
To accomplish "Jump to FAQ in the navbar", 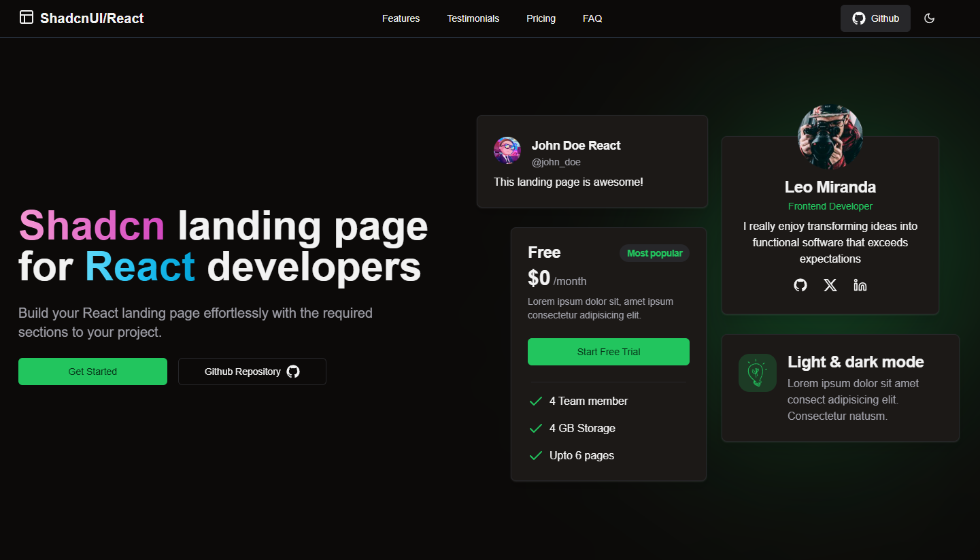I will tap(592, 18).
